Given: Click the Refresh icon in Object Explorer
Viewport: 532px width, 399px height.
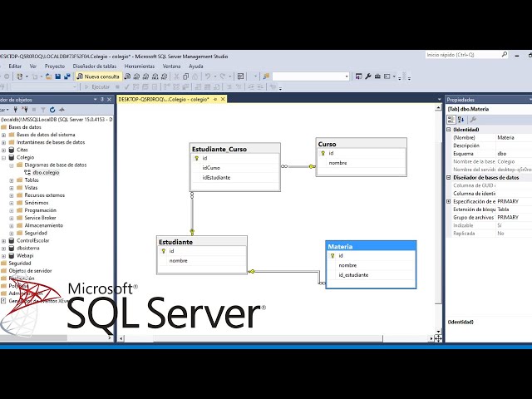Looking at the screenshot, I should click(52, 110).
